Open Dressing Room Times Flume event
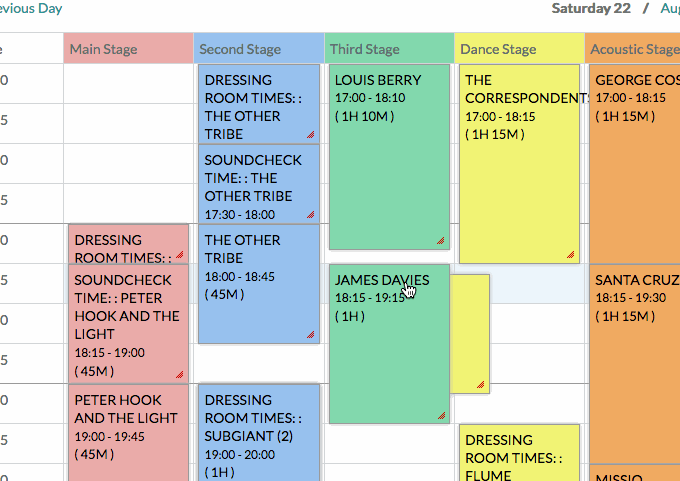The image size is (680, 481). pyautogui.click(x=518, y=455)
